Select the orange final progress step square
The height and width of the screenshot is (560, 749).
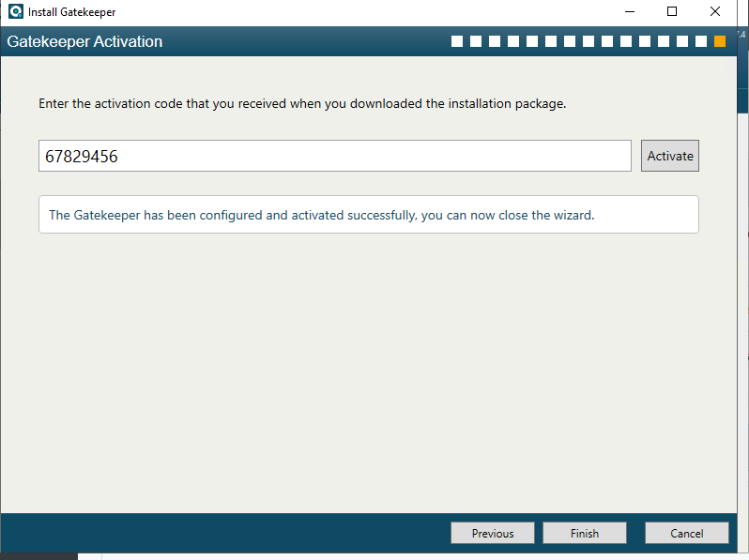tap(720, 41)
